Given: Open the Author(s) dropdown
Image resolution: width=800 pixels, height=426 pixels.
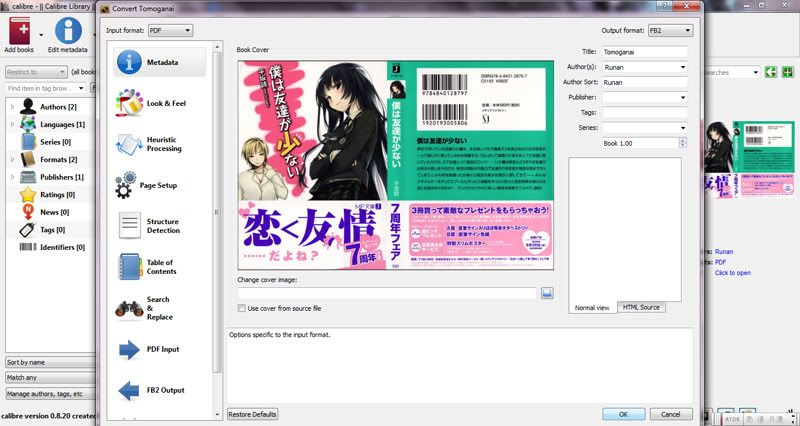Looking at the screenshot, I should pos(683,67).
